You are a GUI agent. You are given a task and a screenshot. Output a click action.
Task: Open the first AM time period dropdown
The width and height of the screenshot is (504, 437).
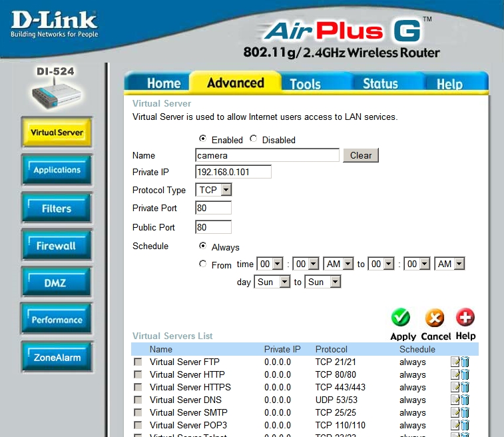(339, 264)
